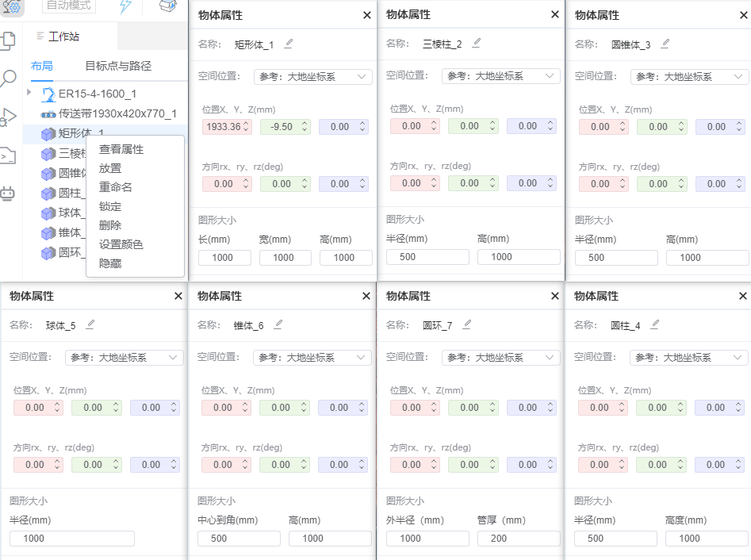
Task: Open the 空间位置 reference dropdown in 圆柱_4 panel
Action: (x=688, y=357)
